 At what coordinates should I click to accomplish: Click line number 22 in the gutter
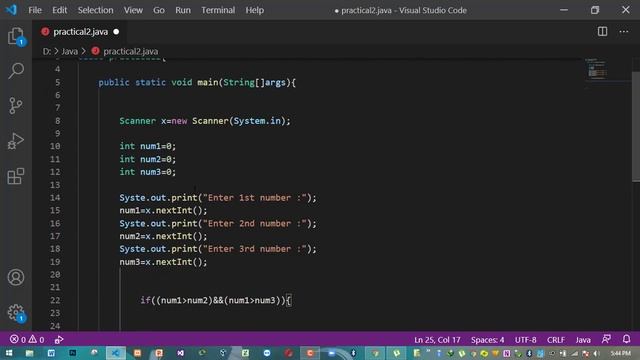[x=55, y=300]
